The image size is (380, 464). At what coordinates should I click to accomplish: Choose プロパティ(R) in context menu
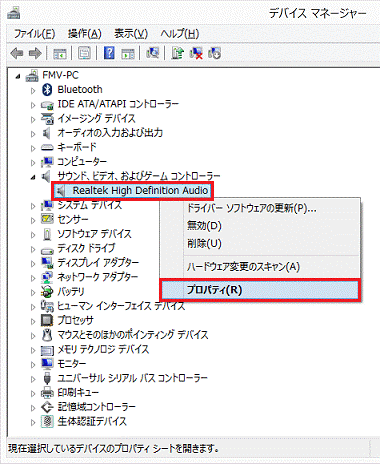click(260, 290)
